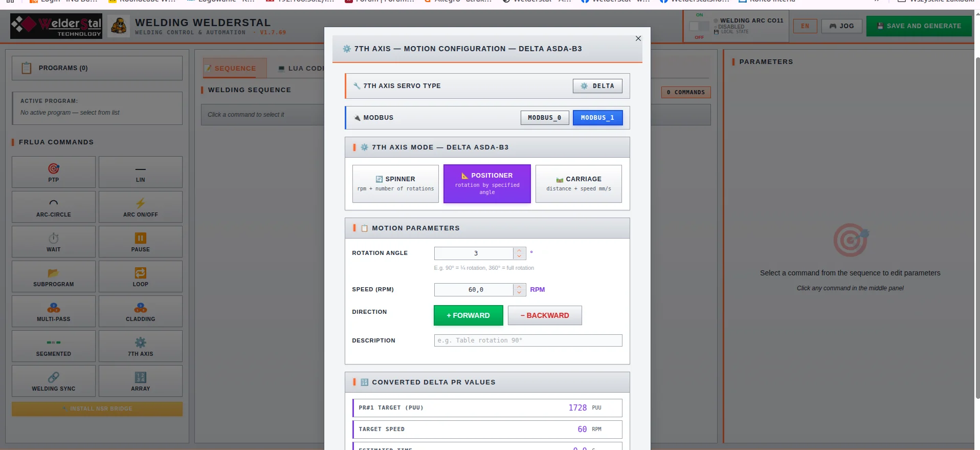Insert an ARRAY command

click(x=141, y=381)
